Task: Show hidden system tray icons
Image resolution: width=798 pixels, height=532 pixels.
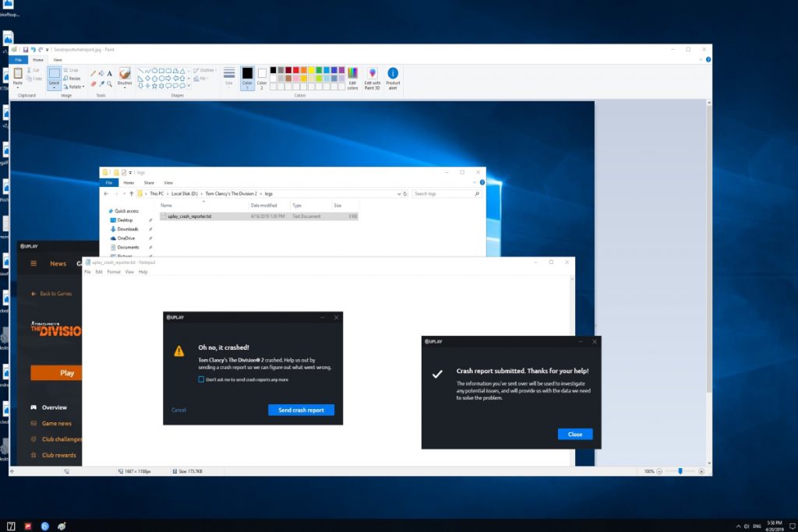Action: click(738, 526)
